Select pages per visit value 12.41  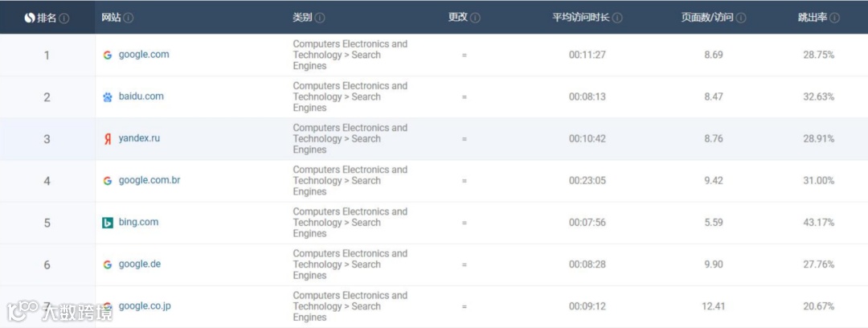tap(714, 306)
